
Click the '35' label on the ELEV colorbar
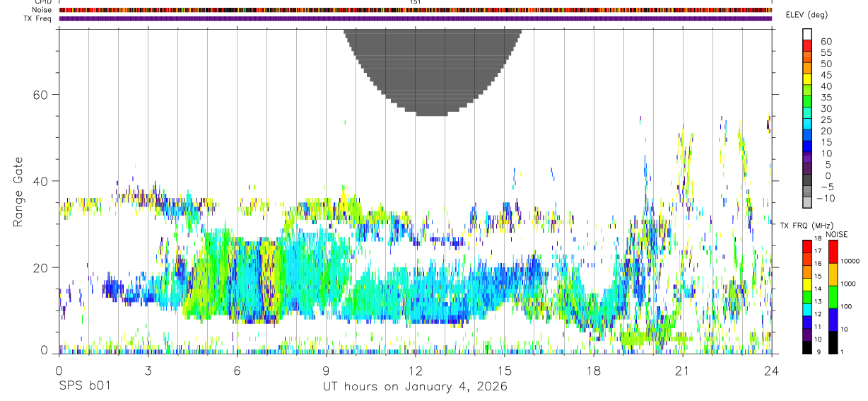click(826, 98)
